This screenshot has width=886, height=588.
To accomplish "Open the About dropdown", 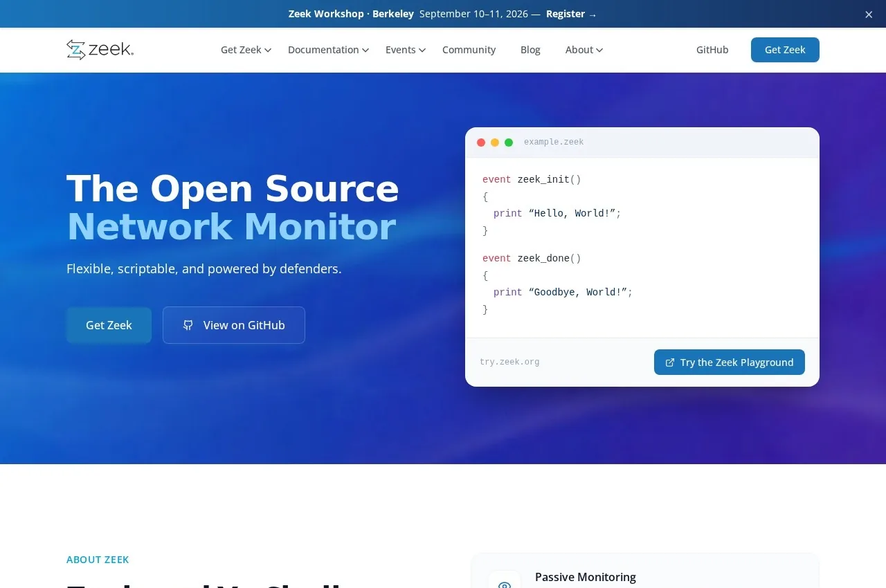I will [x=584, y=50].
